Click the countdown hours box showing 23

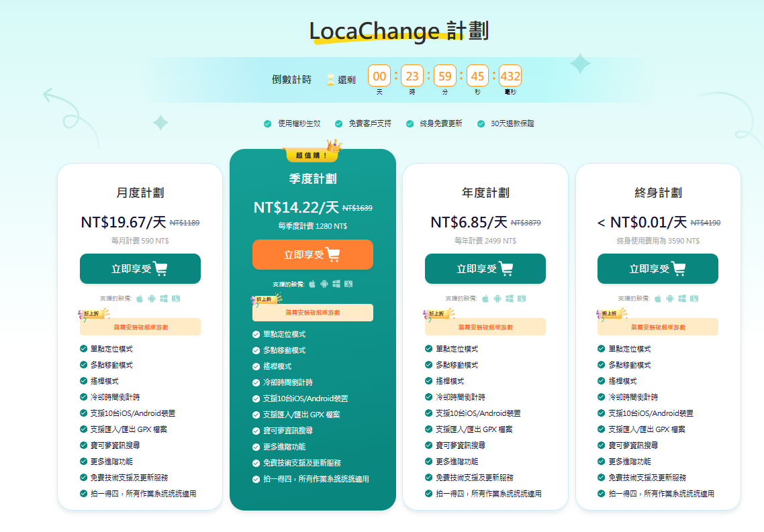[412, 76]
